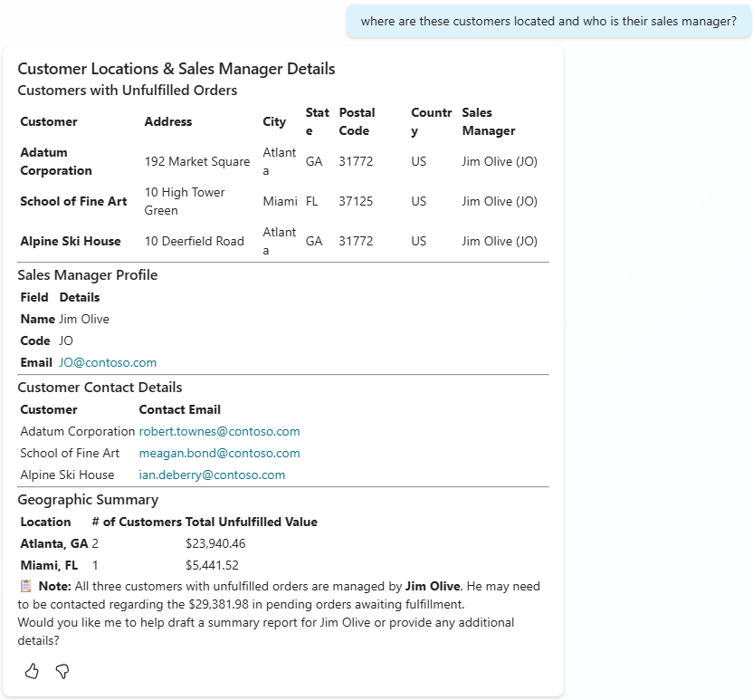Click the thumbs up feedback icon
Viewport: 753px width, 700px height.
(32, 671)
